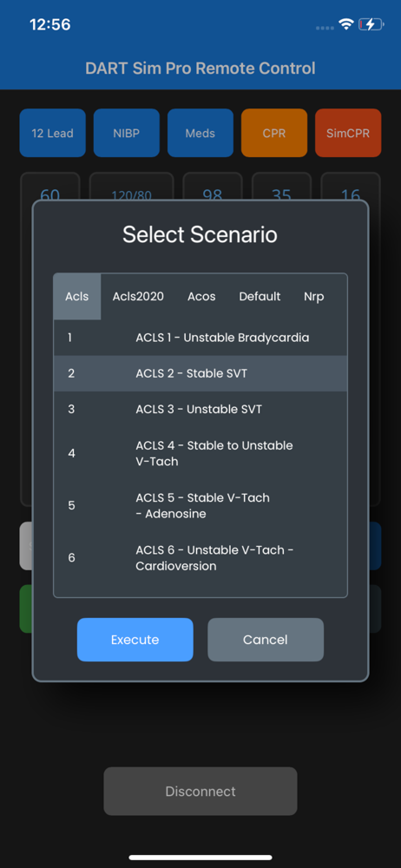The height and width of the screenshot is (868, 401).
Task: Open the 12 Lead button
Action: [53, 133]
